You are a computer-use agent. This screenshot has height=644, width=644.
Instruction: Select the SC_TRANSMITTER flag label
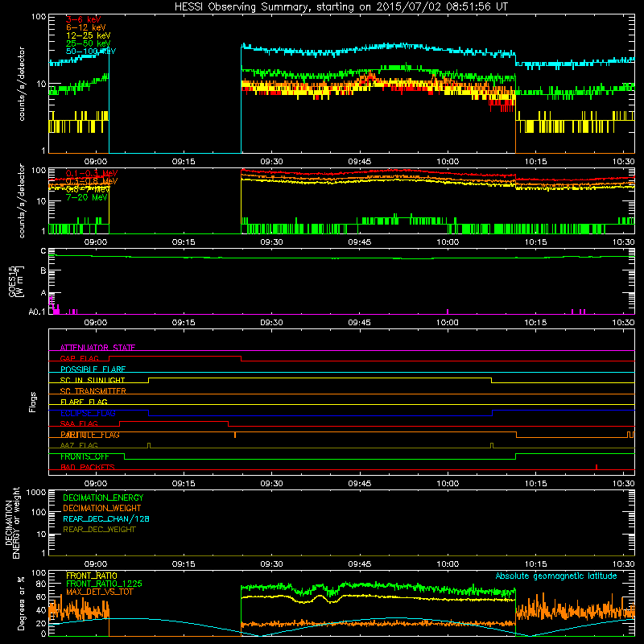[93, 391]
